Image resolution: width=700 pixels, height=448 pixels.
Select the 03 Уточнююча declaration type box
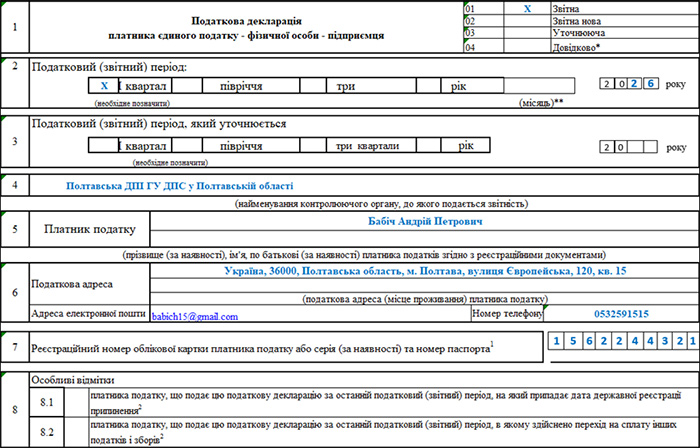pyautogui.click(x=527, y=33)
